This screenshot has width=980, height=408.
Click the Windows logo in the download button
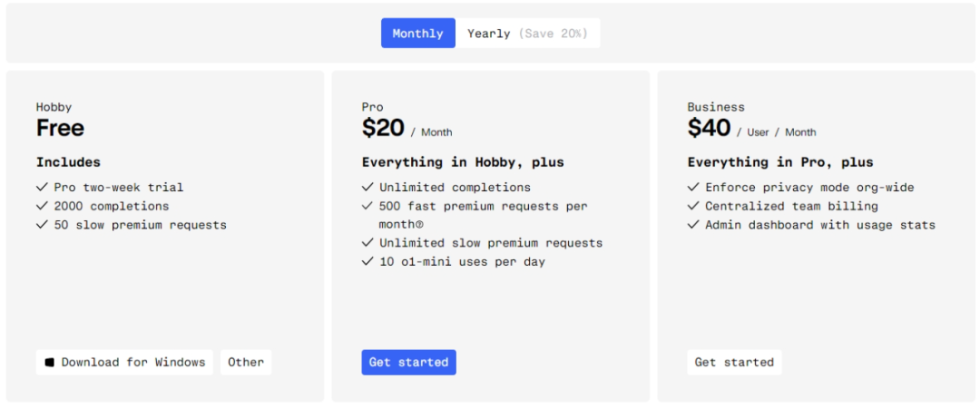(x=50, y=363)
